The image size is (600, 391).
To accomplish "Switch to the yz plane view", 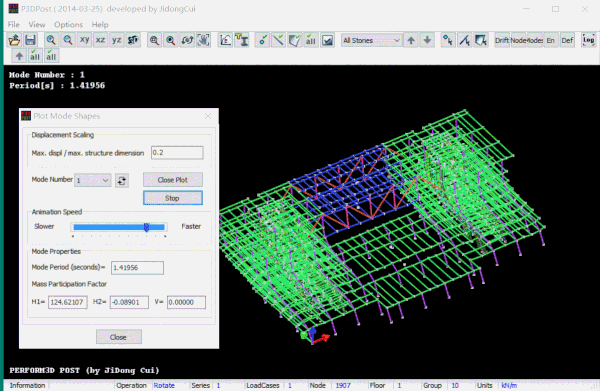I will coord(117,40).
